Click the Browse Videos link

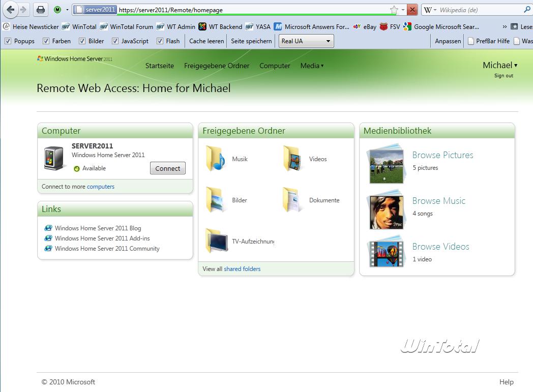click(x=440, y=247)
